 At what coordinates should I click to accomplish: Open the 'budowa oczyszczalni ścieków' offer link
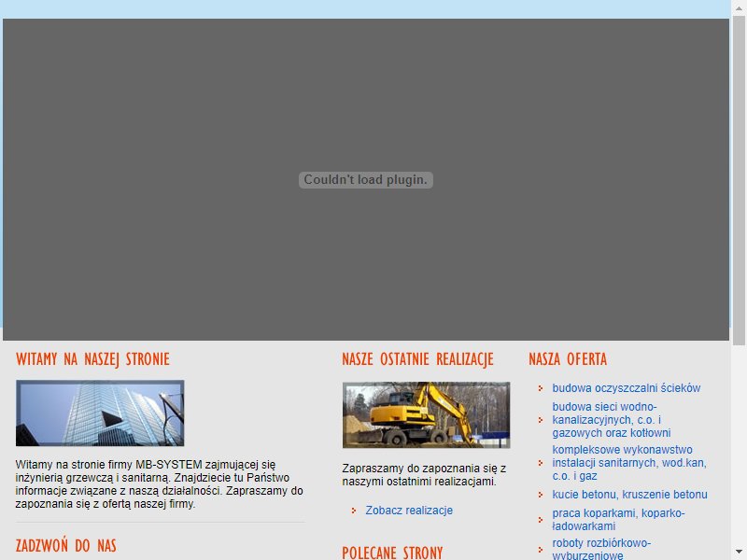[626, 388]
